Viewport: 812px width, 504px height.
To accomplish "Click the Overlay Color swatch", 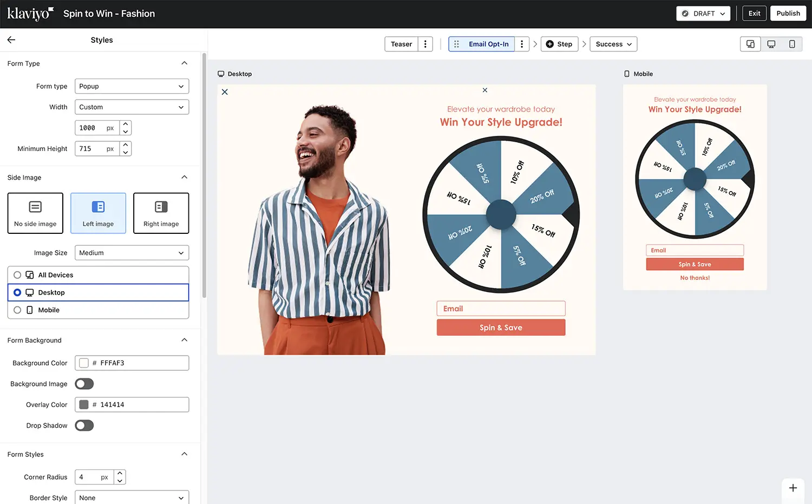I will coord(84,404).
